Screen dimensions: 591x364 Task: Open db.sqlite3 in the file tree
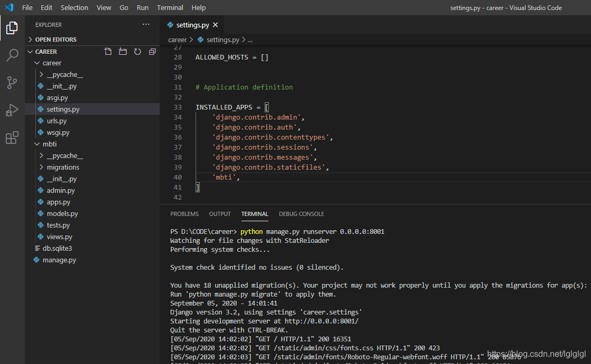tap(57, 249)
